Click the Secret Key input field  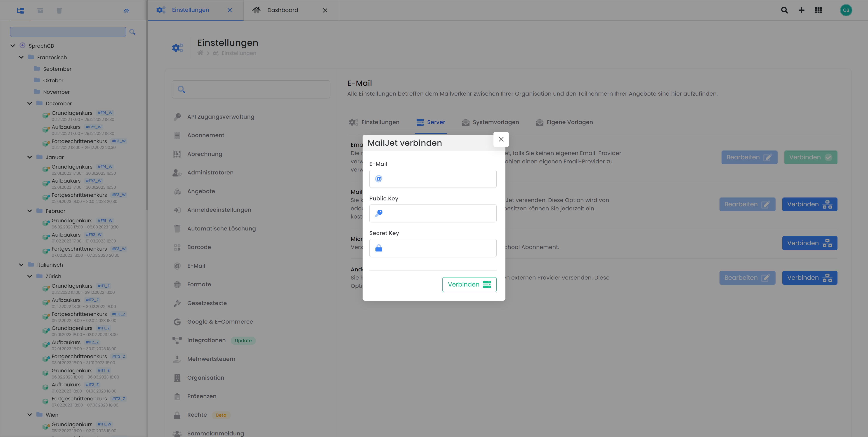coord(438,248)
